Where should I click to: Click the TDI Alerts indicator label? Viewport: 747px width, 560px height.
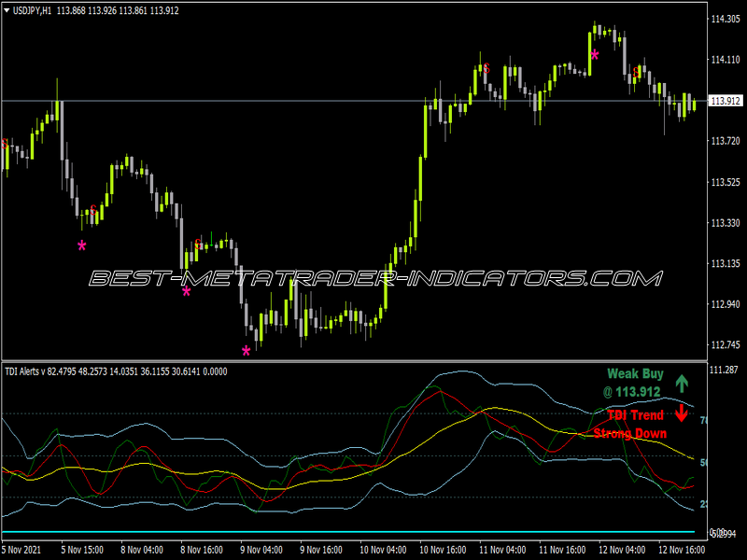click(x=118, y=371)
